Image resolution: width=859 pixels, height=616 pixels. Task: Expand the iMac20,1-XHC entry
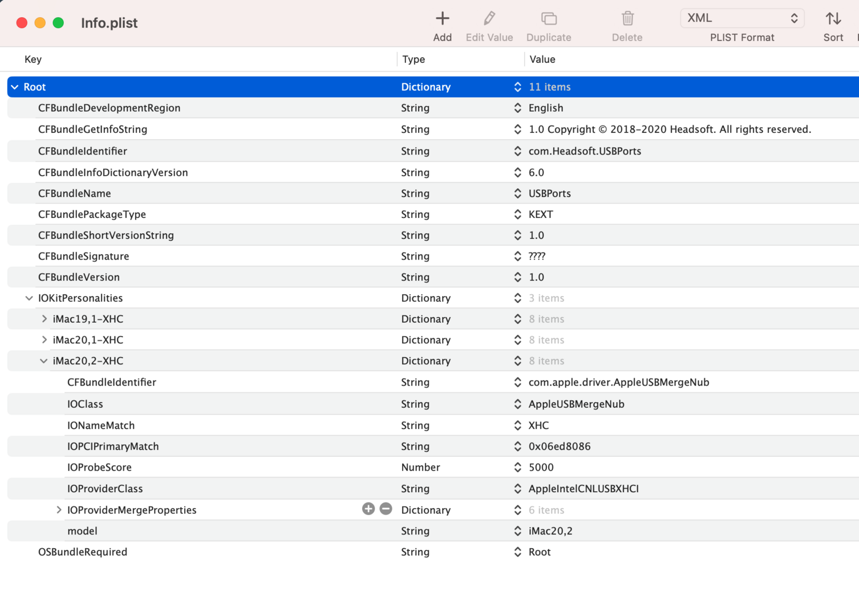click(x=44, y=340)
